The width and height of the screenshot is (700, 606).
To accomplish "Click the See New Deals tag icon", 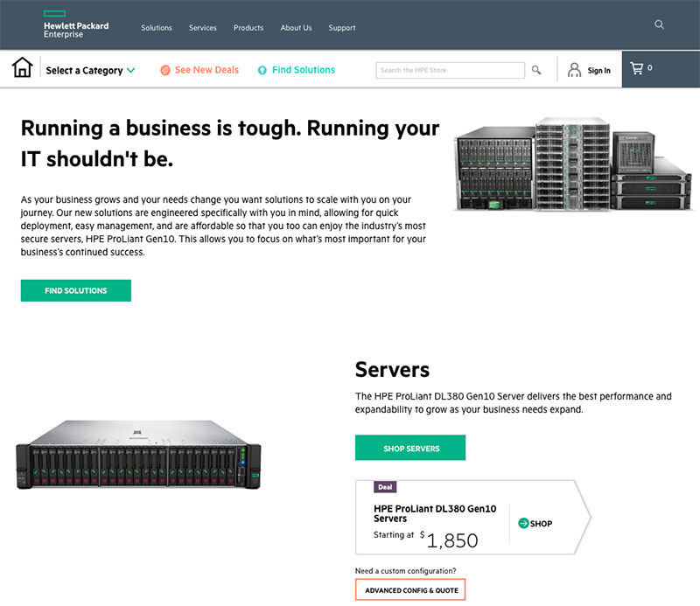I will 165,70.
